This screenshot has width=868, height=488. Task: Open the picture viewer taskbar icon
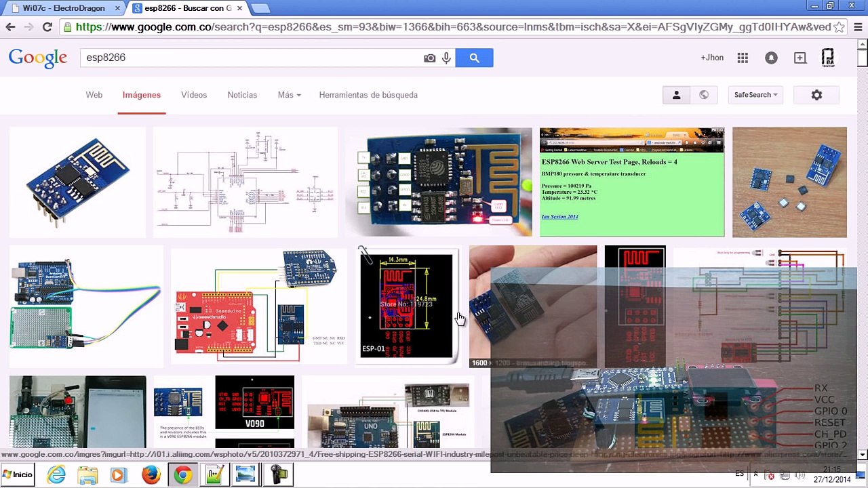click(x=245, y=474)
